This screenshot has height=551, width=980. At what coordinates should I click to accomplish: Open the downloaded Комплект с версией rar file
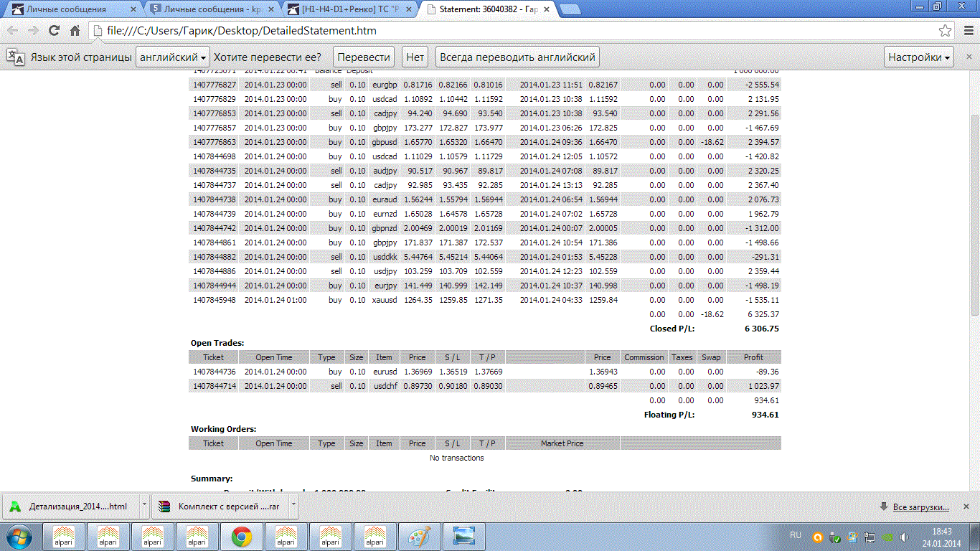click(x=221, y=506)
